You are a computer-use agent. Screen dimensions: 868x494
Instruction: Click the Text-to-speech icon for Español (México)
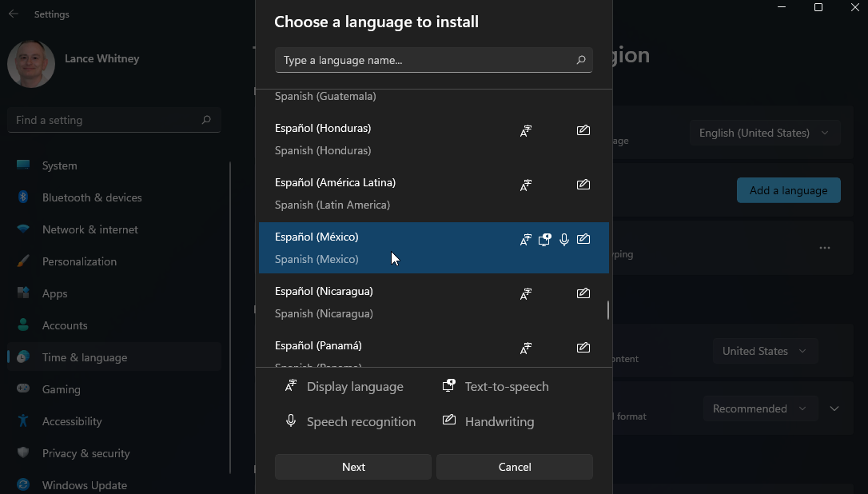[544, 239]
